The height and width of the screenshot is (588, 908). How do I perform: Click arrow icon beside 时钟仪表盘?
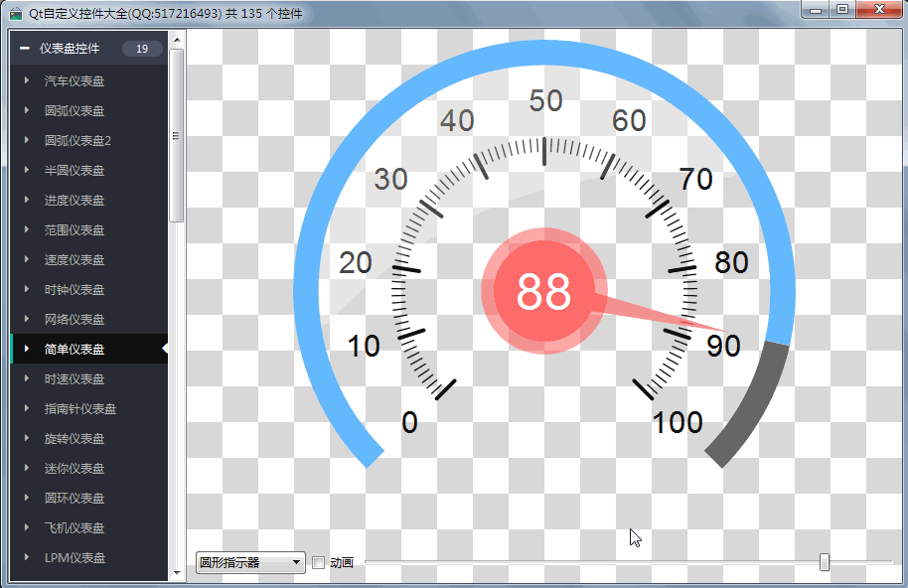point(27,289)
